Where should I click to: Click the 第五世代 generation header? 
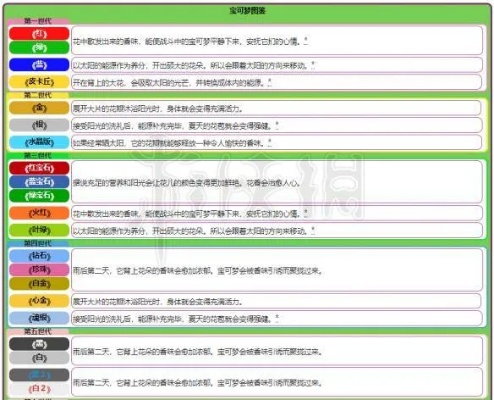pyautogui.click(x=38, y=331)
